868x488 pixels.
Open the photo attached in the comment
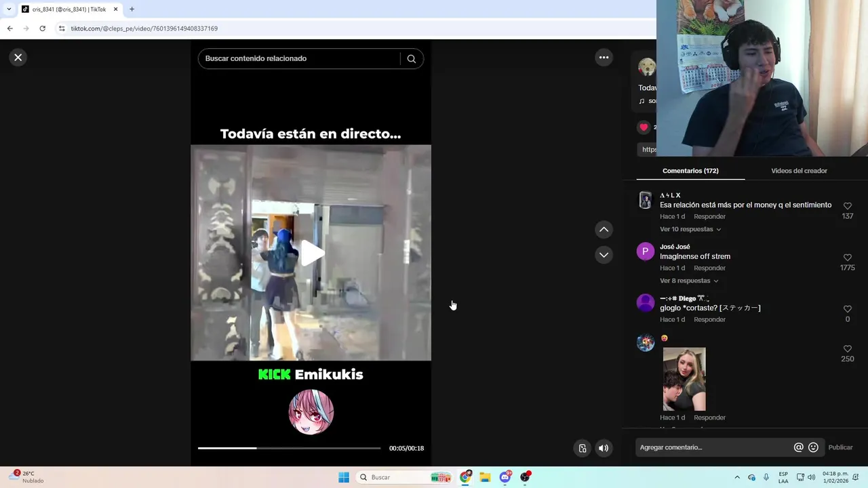click(684, 380)
